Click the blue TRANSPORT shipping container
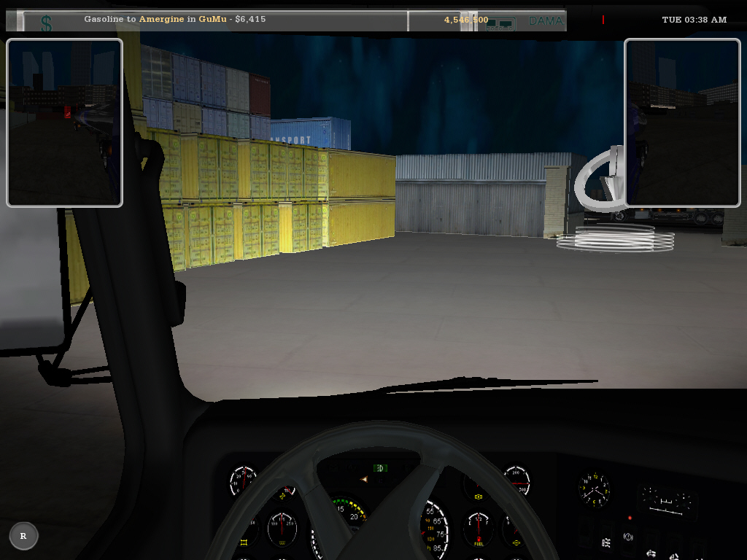 pyautogui.click(x=310, y=133)
